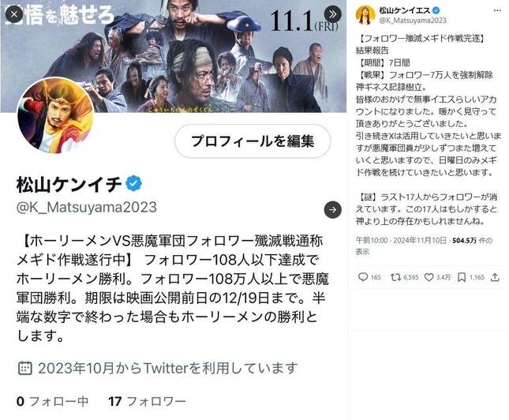Open the round profile avatar picture
509x420 pixels.
coord(55,115)
